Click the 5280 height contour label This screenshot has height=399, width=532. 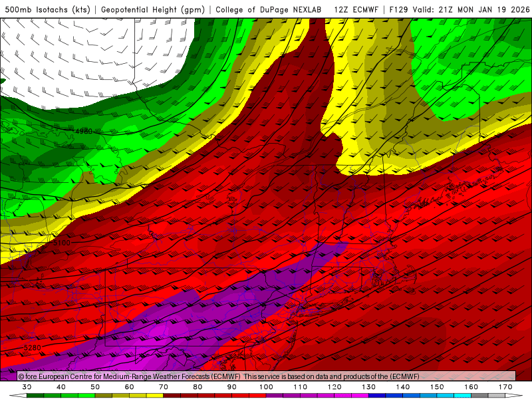point(32,348)
